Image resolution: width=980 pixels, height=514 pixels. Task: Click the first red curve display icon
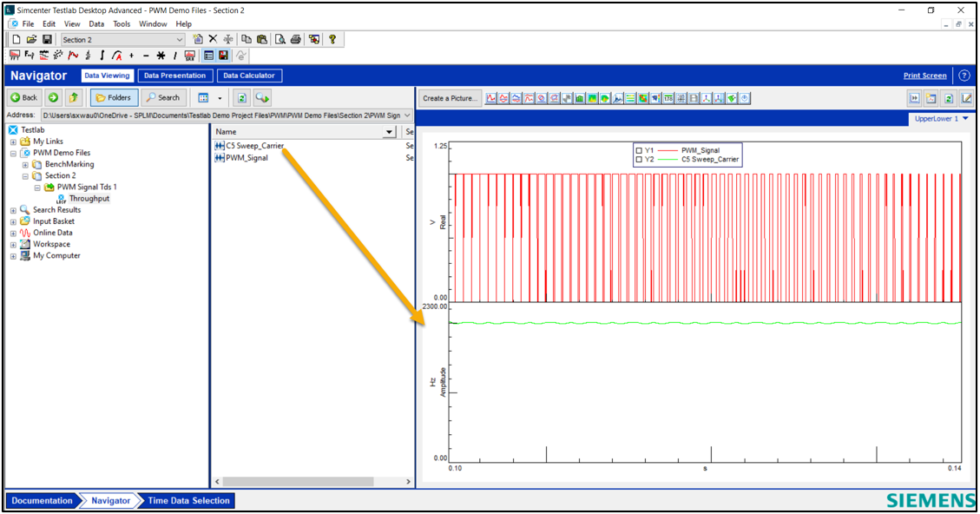(491, 98)
